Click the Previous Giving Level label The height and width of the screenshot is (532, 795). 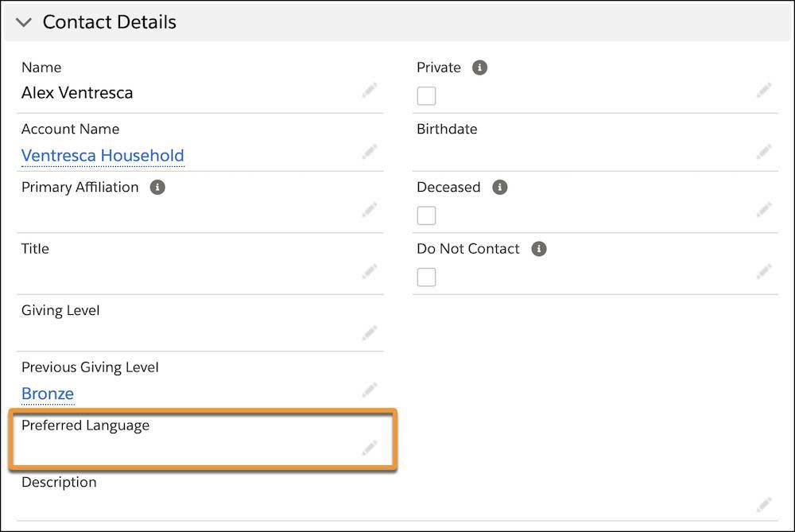(x=91, y=367)
